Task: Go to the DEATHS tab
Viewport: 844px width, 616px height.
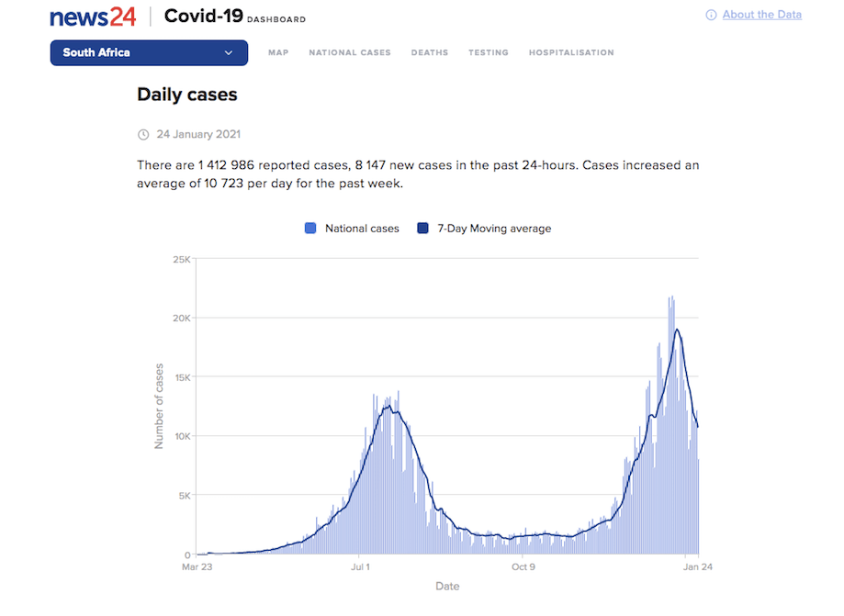Action: pyautogui.click(x=430, y=53)
